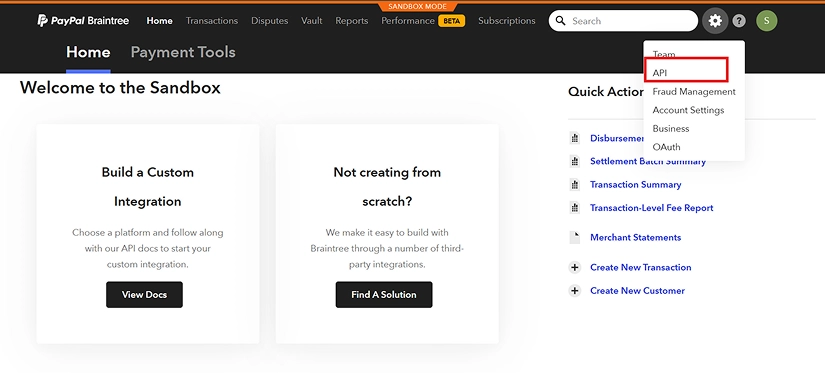Click the View Docs button

[x=144, y=295]
